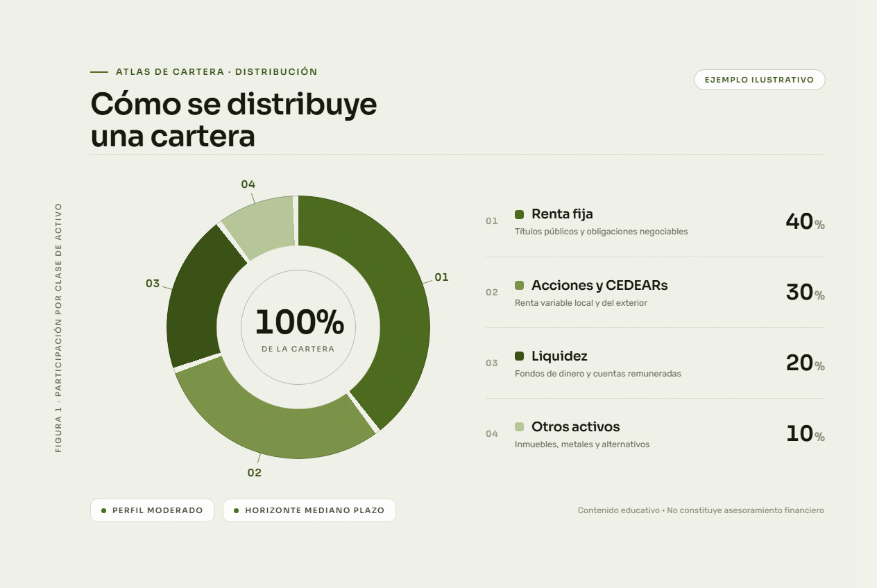The height and width of the screenshot is (588, 877).
Task: Click the 01 label beside the donut
Action: point(441,277)
